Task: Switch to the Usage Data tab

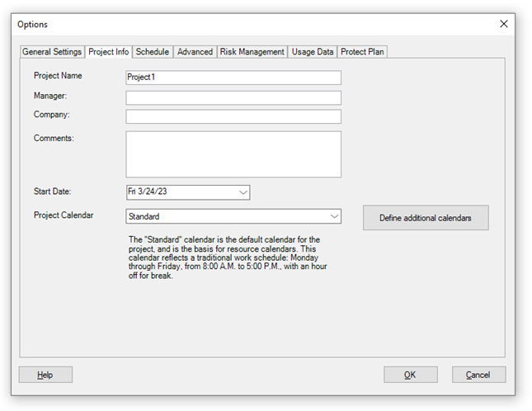Action: 313,52
